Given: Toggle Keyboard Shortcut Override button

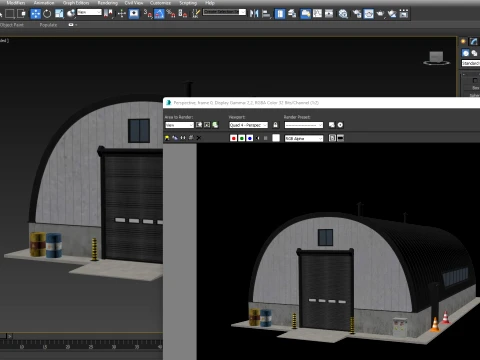Looking at the screenshot, I should (x=134, y=14).
